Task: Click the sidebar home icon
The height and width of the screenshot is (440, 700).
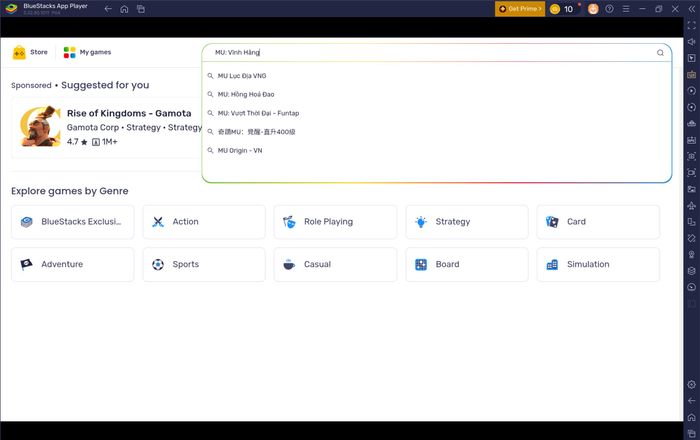Action: 692,417
